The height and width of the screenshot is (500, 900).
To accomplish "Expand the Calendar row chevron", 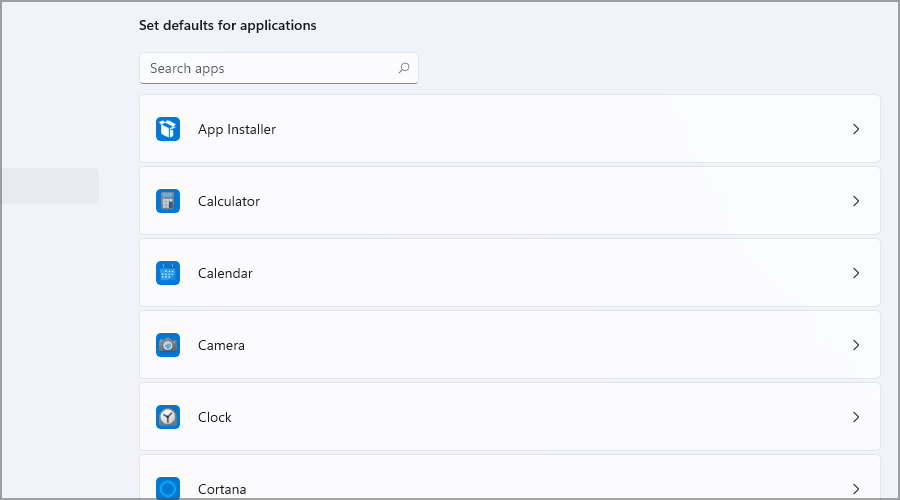I will [856, 273].
